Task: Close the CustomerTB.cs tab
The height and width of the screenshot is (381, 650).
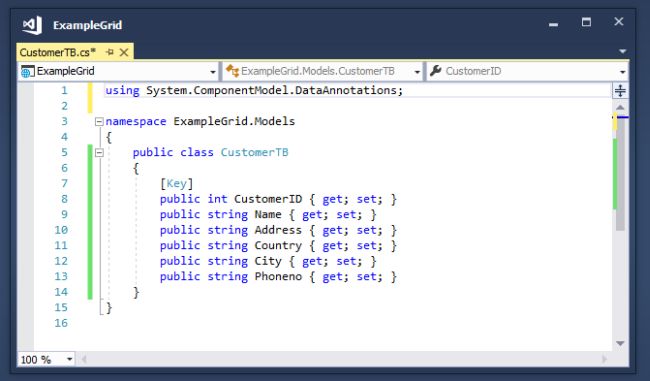Action: coord(124,52)
